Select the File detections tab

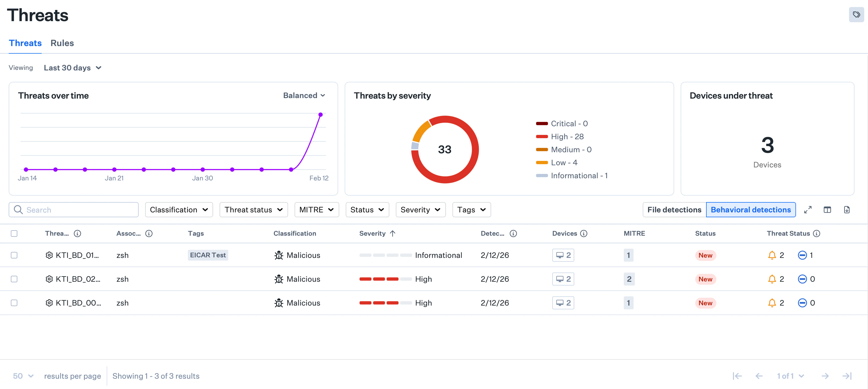pyautogui.click(x=674, y=209)
